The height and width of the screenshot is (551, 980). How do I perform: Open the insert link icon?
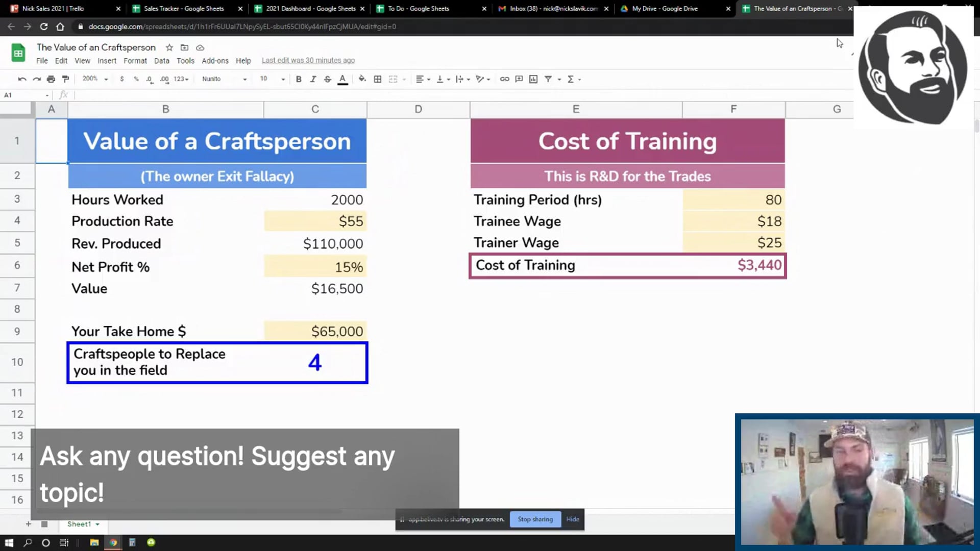(504, 79)
